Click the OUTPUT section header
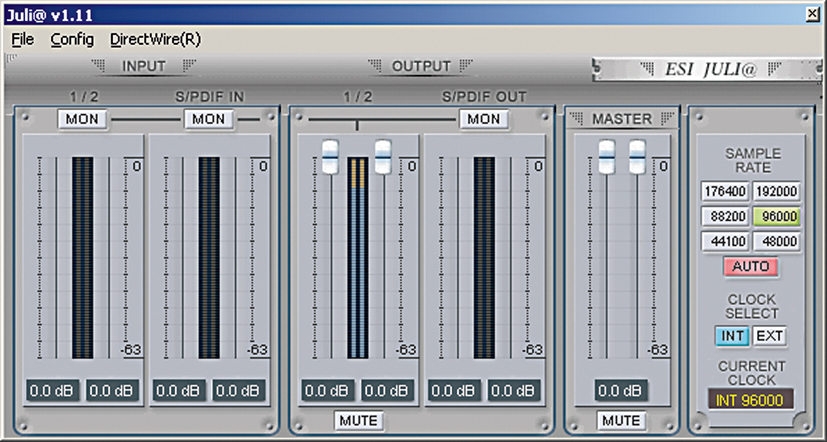 pos(421,66)
